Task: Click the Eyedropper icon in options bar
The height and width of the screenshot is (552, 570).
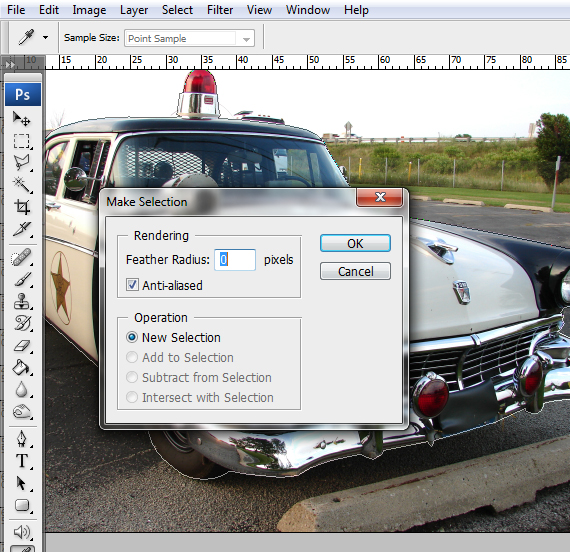Action: (27, 37)
